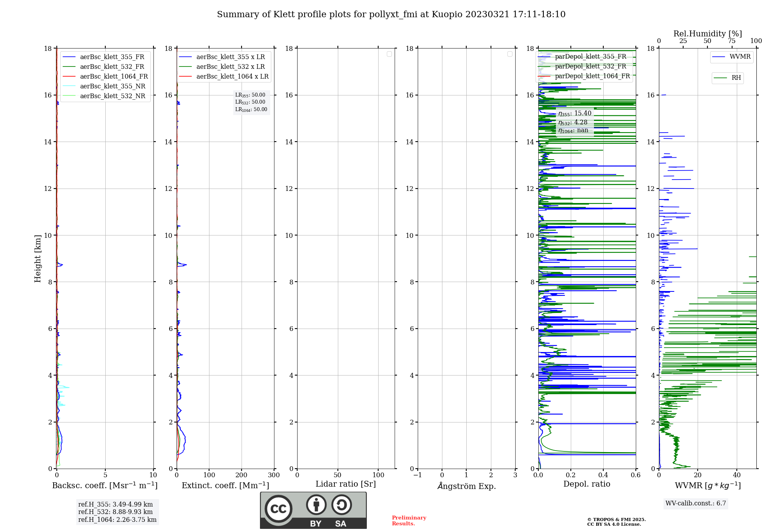Click the BY attribution person icon
This screenshot has width=783, height=532.
tap(316, 505)
